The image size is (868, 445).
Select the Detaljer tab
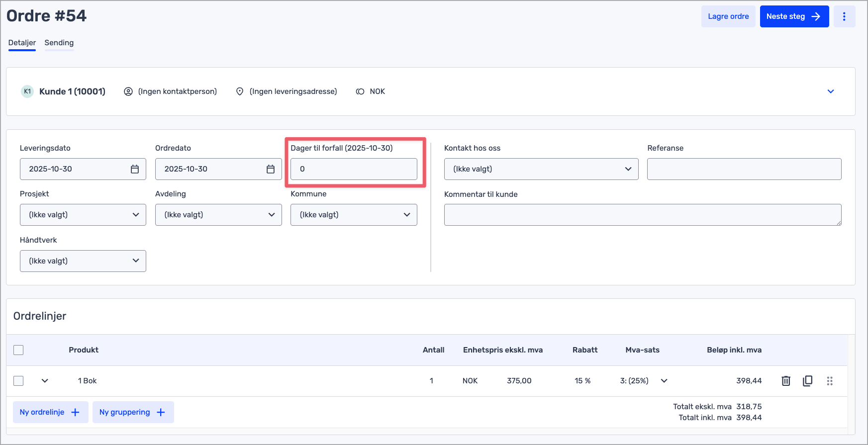click(22, 43)
